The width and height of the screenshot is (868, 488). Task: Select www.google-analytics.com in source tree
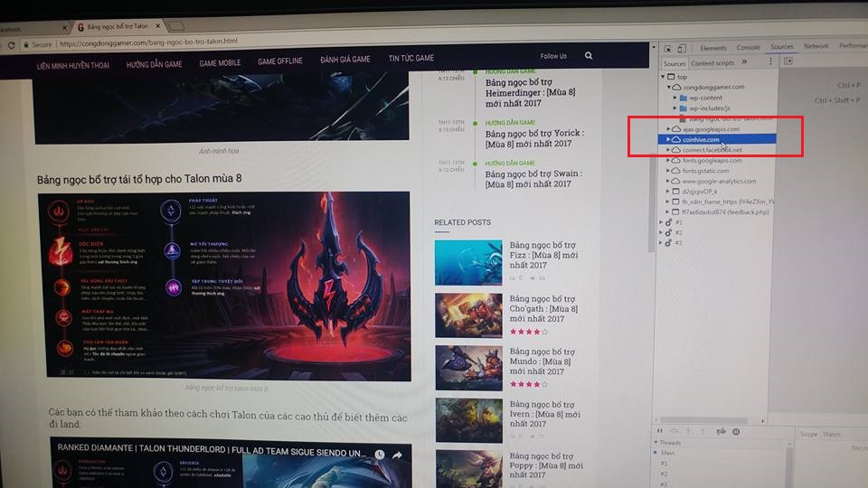pos(719,181)
